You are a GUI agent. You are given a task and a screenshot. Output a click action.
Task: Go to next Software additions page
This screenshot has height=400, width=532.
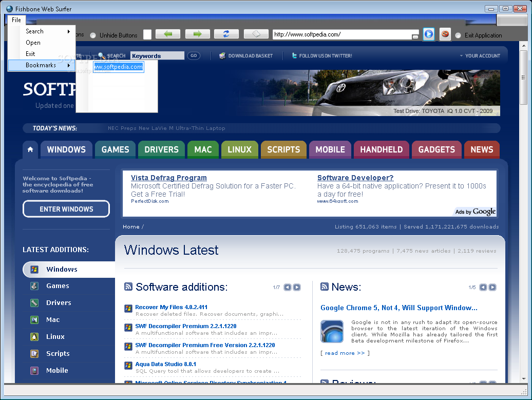tap(297, 288)
